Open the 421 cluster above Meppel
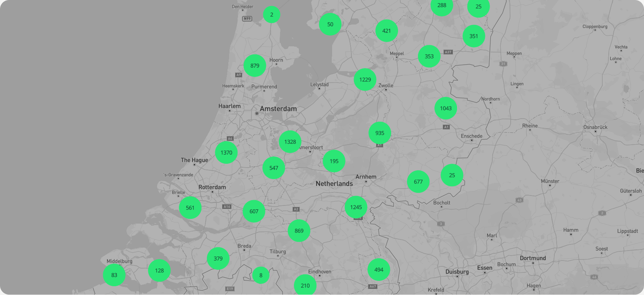 point(387,31)
